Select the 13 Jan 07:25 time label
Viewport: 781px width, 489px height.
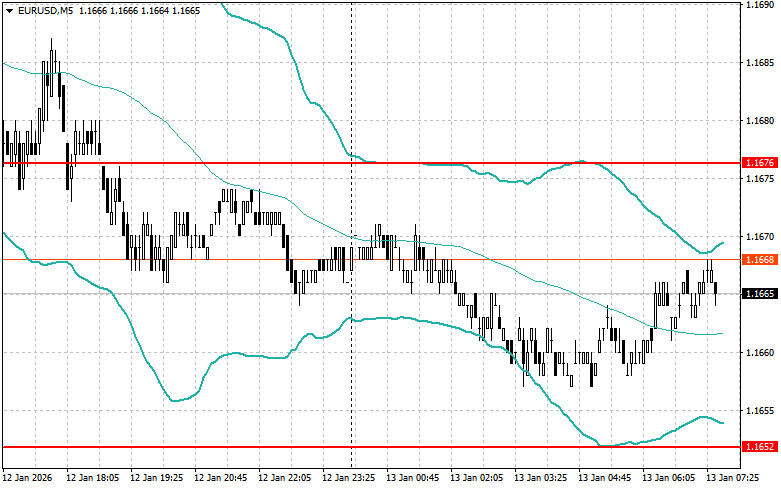732,478
